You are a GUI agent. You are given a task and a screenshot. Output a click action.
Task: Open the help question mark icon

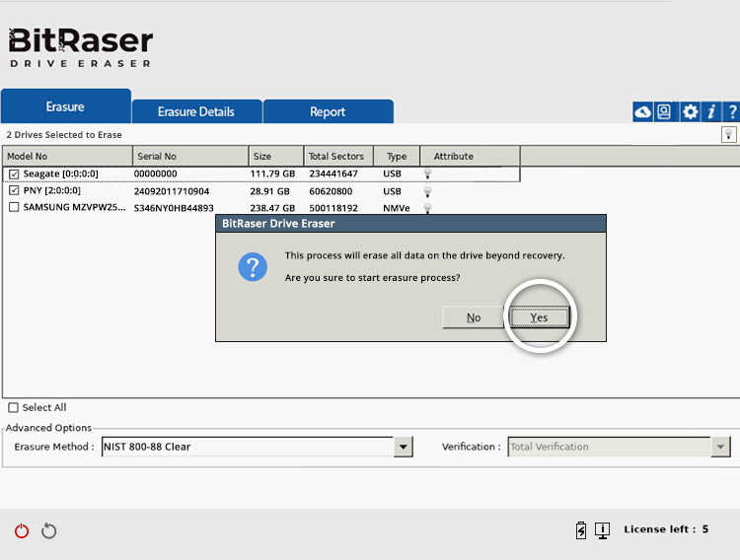pos(731,112)
